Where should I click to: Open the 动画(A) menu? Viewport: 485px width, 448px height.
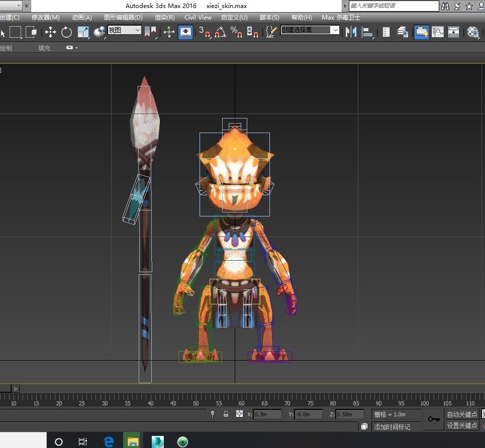[x=81, y=17]
